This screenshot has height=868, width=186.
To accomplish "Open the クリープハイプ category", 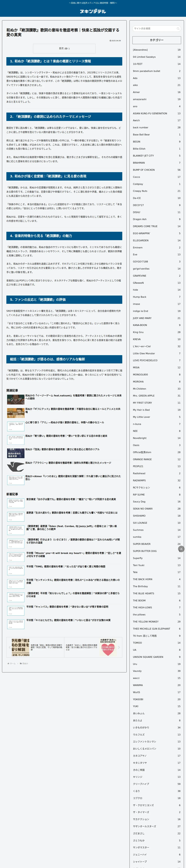I will coord(157,784).
